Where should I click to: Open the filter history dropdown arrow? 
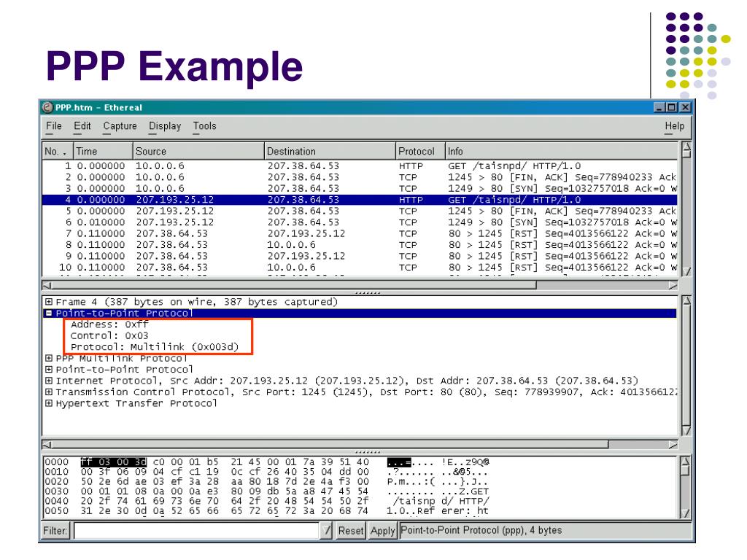tap(326, 531)
